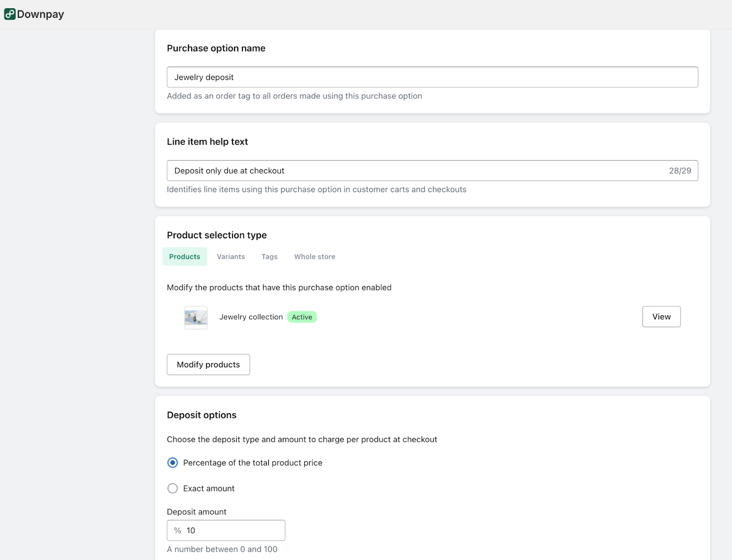The height and width of the screenshot is (560, 732).
Task: Select the Percentage of total price radio
Action: click(172, 463)
